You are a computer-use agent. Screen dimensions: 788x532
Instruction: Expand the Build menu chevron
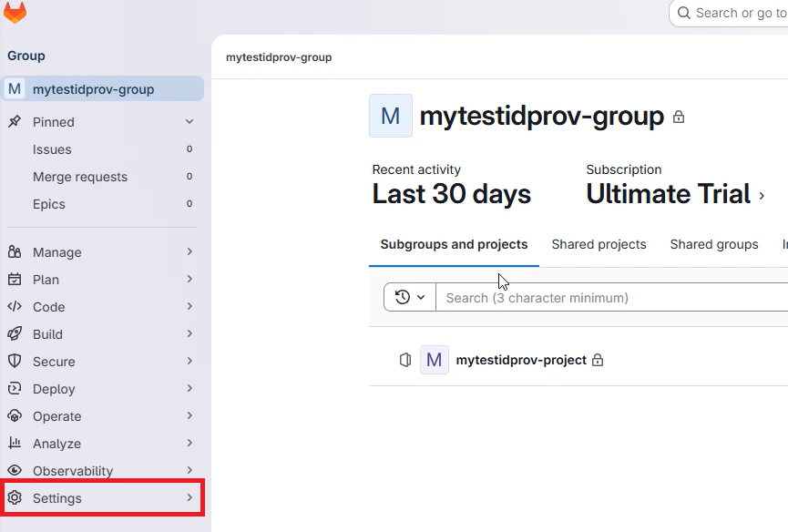click(x=189, y=333)
